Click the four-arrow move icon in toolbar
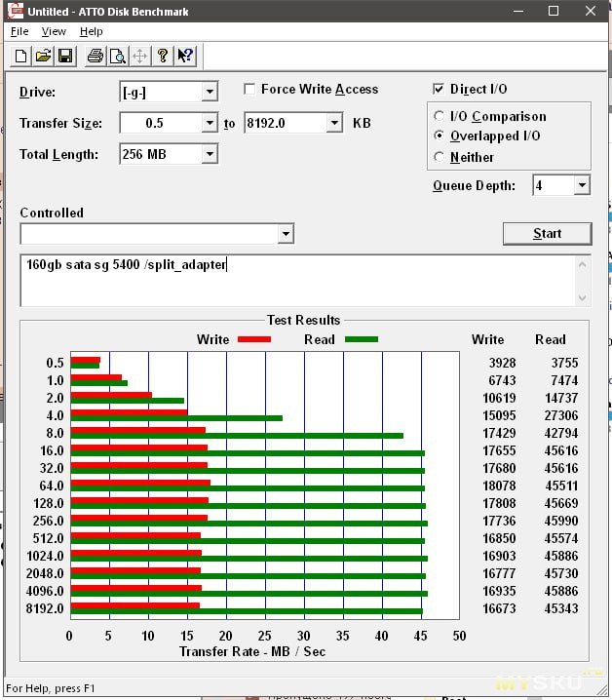The image size is (612, 700). 140,56
